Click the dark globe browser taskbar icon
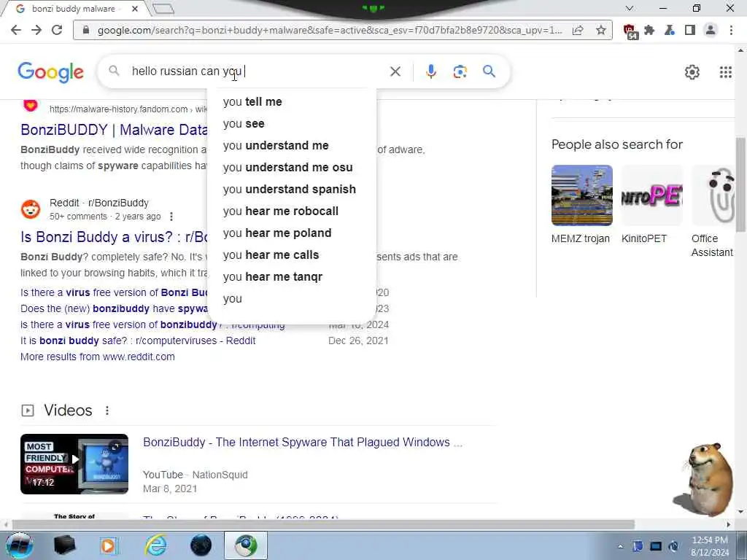747x560 pixels. coord(201,545)
